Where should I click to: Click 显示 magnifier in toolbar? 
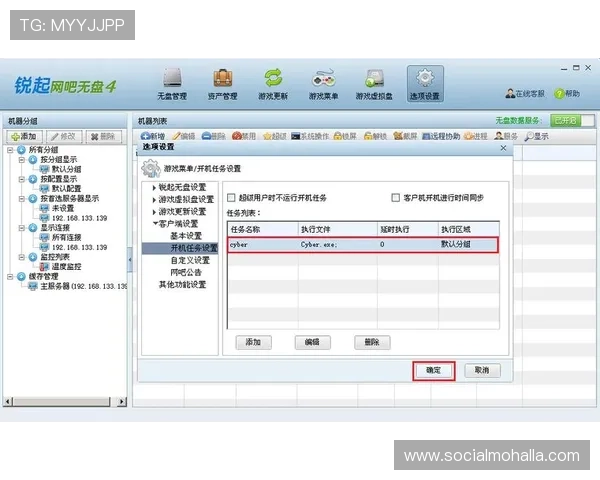click(536, 136)
